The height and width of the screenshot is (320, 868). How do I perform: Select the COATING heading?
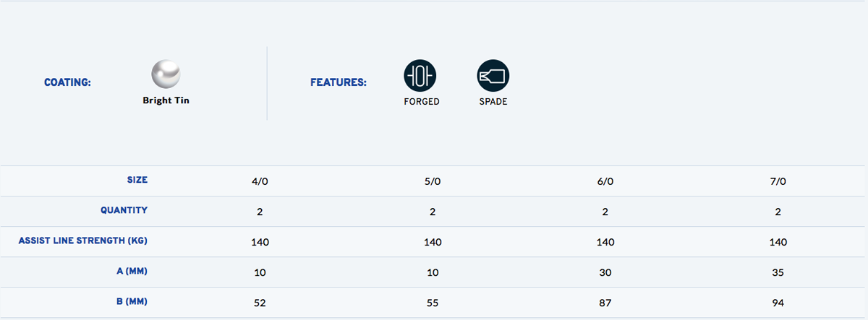[x=67, y=82]
